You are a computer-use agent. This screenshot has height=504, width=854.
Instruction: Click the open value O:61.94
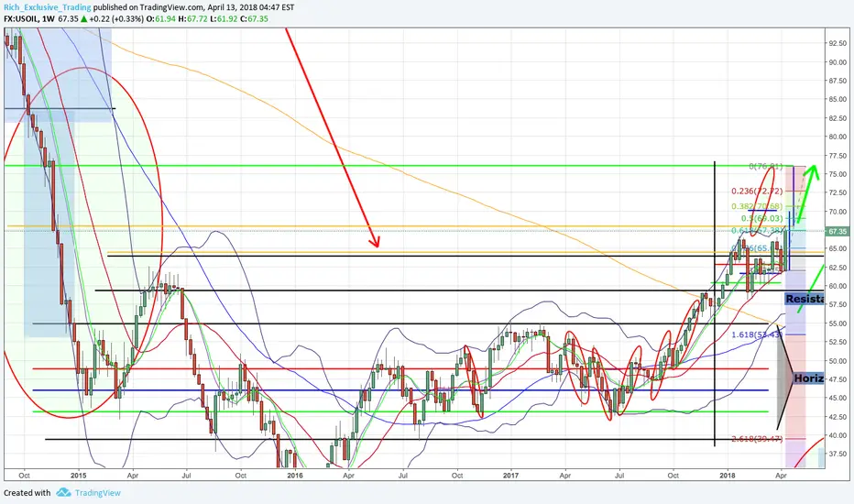[161, 18]
